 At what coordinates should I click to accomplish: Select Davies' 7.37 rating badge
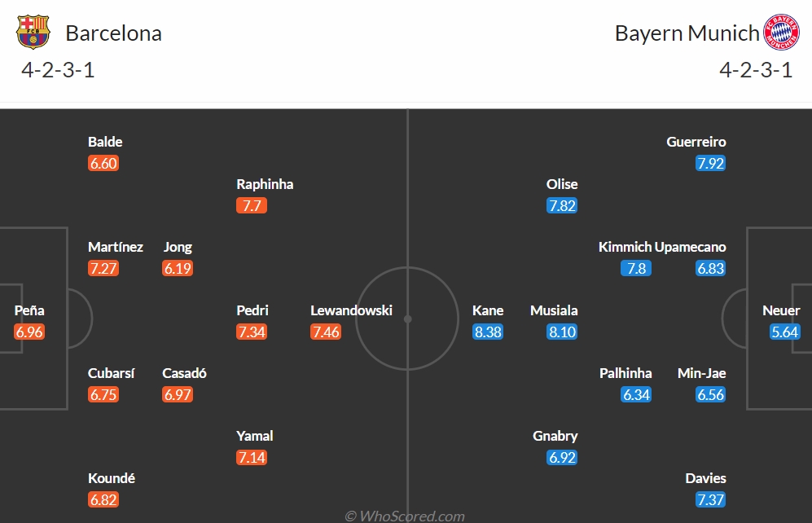click(x=710, y=499)
